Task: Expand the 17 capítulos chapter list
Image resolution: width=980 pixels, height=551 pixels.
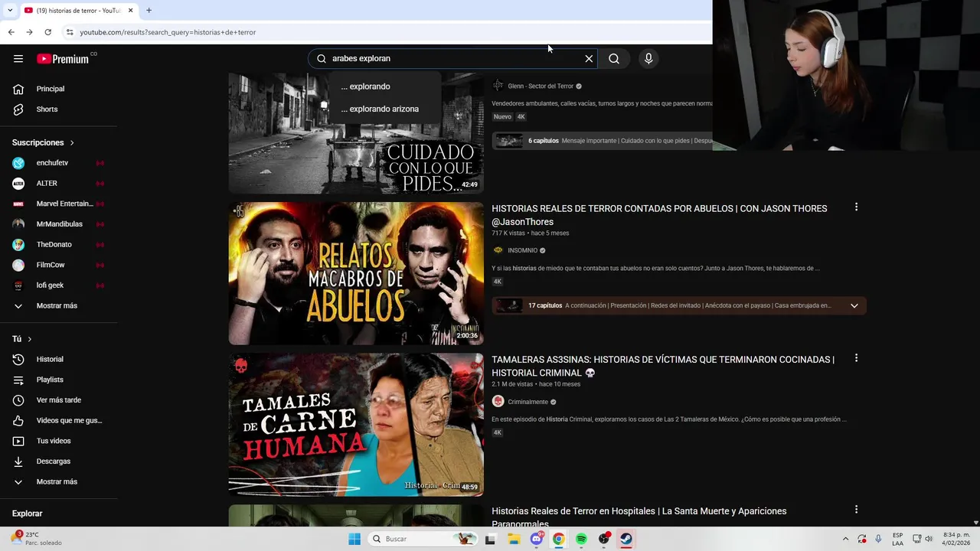Action: (x=854, y=305)
